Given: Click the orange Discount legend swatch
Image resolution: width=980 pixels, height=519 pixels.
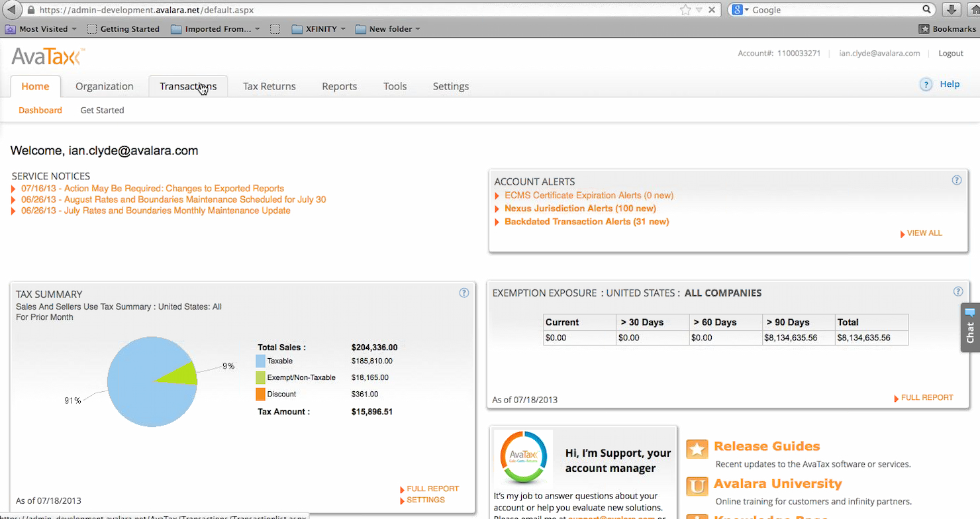Looking at the screenshot, I should [261, 395].
